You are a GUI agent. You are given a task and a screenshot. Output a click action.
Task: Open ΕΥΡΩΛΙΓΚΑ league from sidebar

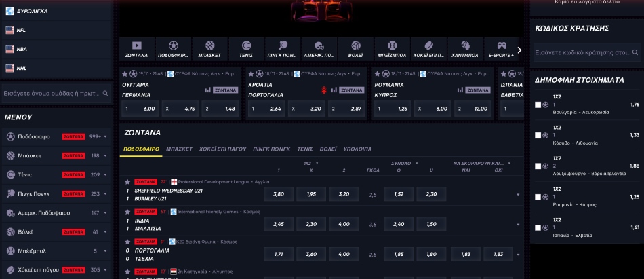[57, 11]
